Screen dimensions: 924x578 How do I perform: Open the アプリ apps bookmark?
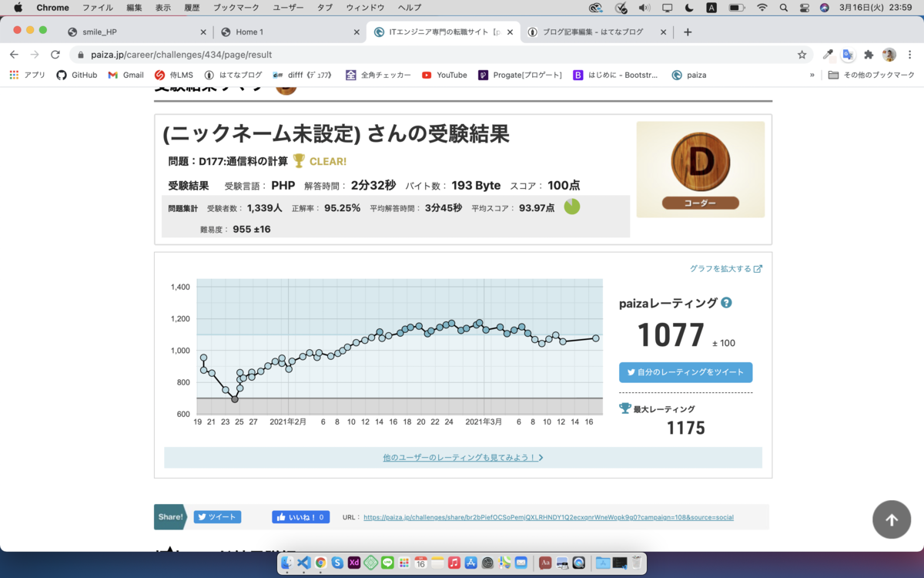pos(27,75)
